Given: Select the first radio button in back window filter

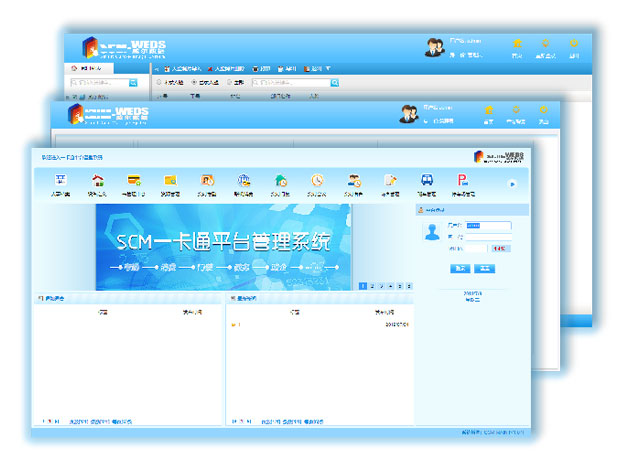Looking at the screenshot, I should click(x=157, y=83).
